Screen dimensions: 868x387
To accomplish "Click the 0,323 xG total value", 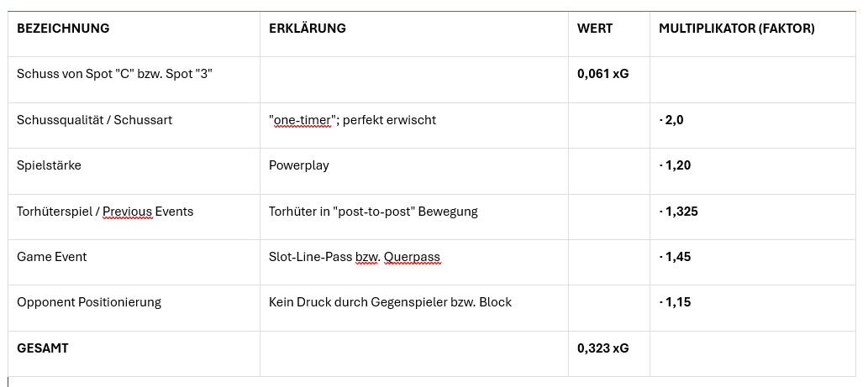I will tap(602, 348).
